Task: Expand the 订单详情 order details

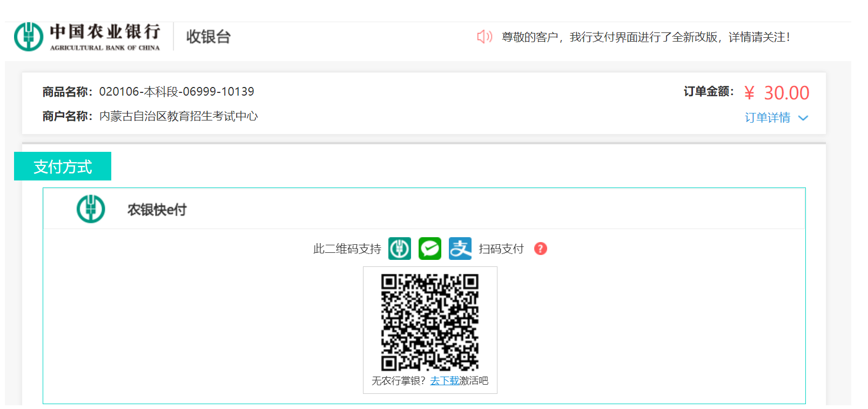Action: point(767,118)
